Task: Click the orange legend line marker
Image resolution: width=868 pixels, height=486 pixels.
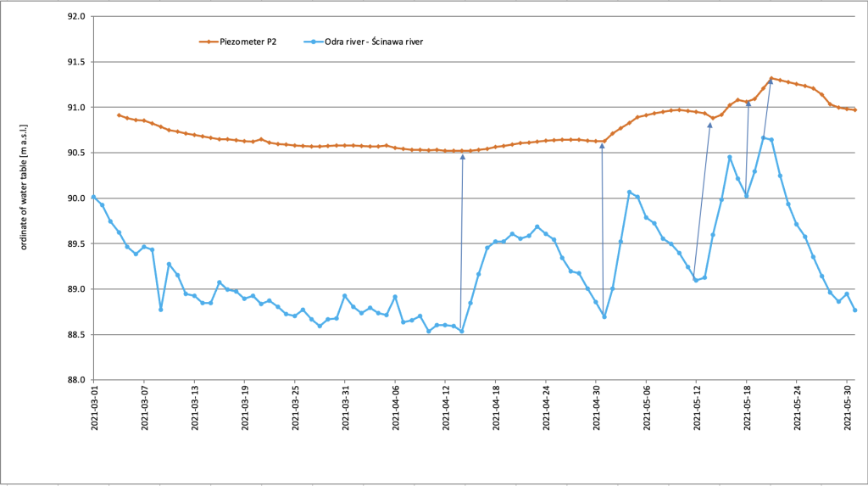Action: point(209,42)
